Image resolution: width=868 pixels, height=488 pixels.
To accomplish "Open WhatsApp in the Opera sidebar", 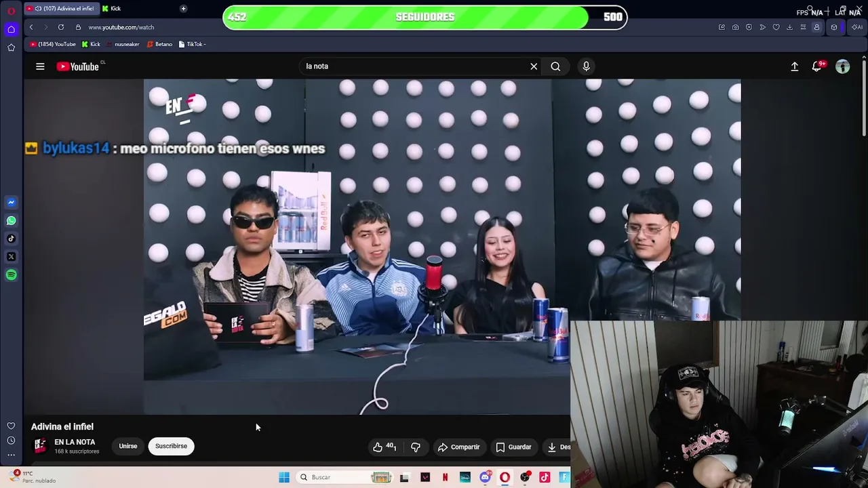I will coord(11,220).
